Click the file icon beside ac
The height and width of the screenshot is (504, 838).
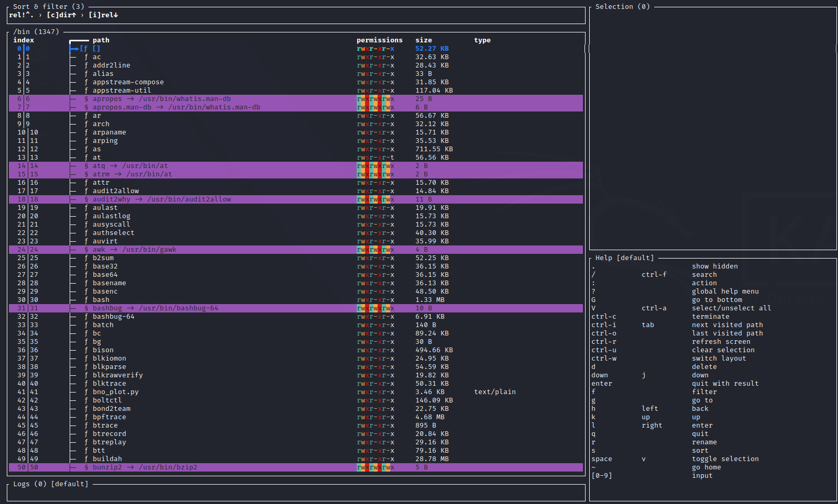tap(86, 57)
